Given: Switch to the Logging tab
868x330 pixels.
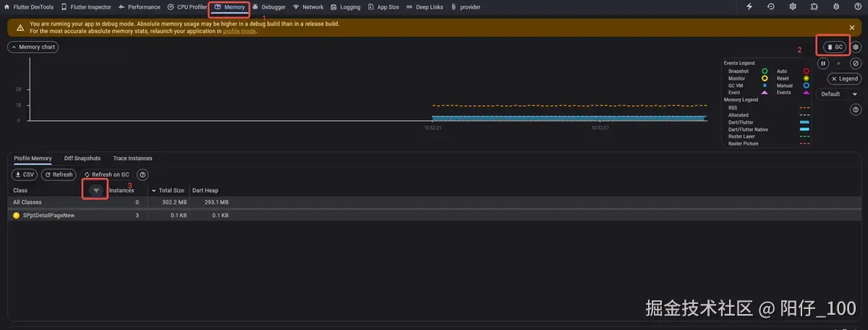Looking at the screenshot, I should (345, 7).
